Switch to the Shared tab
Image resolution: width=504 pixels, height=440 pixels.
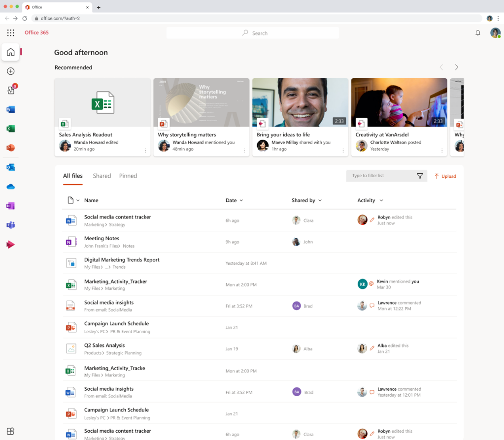(101, 176)
